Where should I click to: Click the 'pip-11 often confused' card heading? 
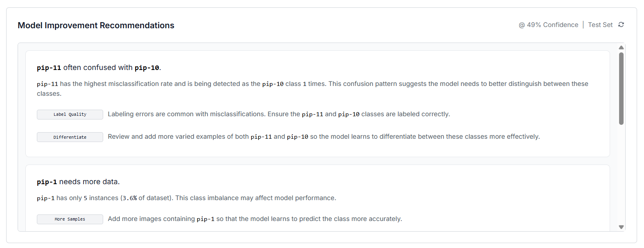pos(99,68)
